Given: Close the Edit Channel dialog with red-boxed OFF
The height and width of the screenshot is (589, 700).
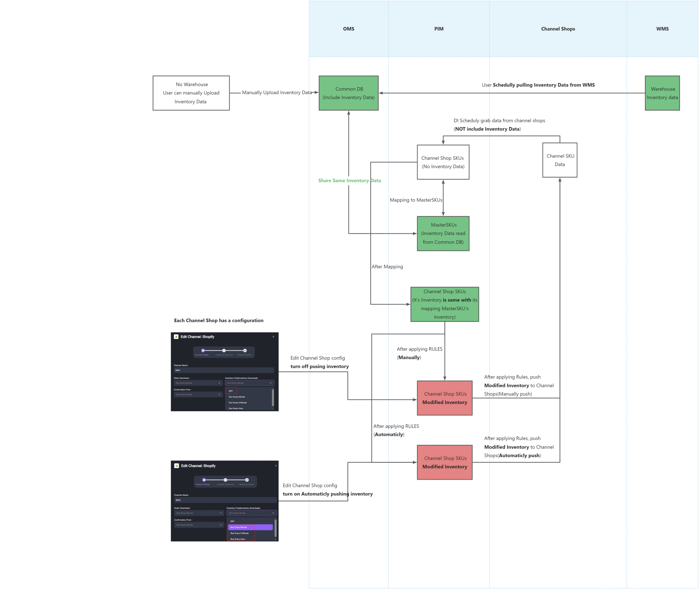Looking at the screenshot, I should tap(273, 337).
